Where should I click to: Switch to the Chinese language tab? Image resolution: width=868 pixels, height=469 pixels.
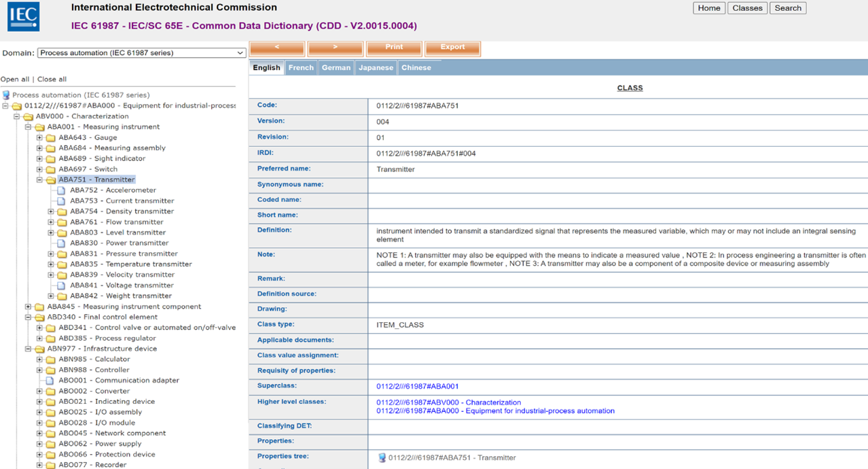[416, 68]
